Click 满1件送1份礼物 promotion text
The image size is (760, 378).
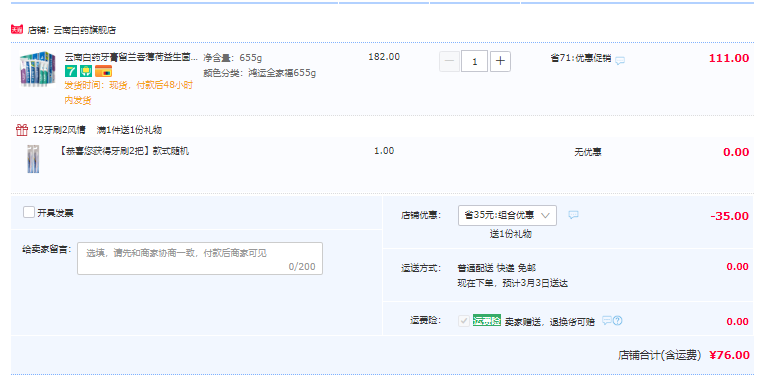[x=129, y=130]
